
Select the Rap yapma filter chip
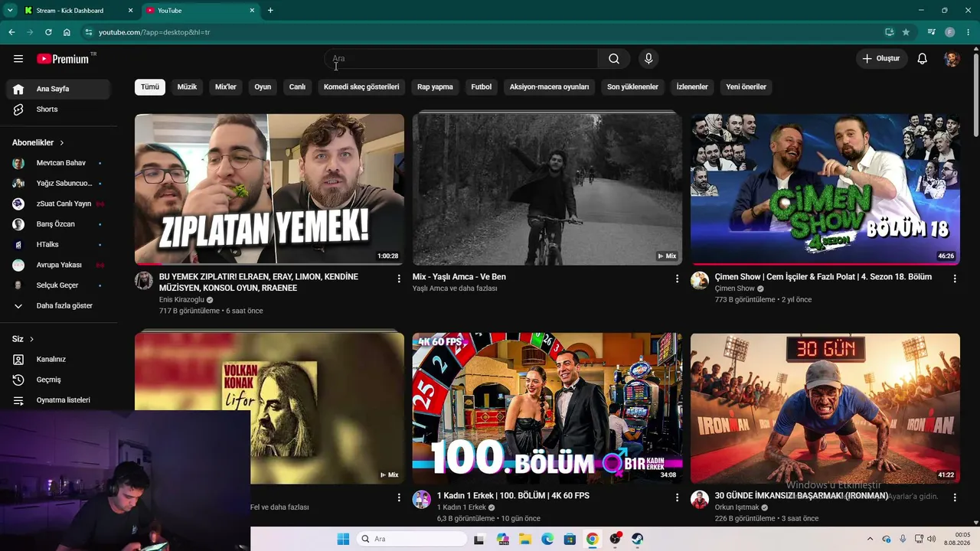[435, 87]
